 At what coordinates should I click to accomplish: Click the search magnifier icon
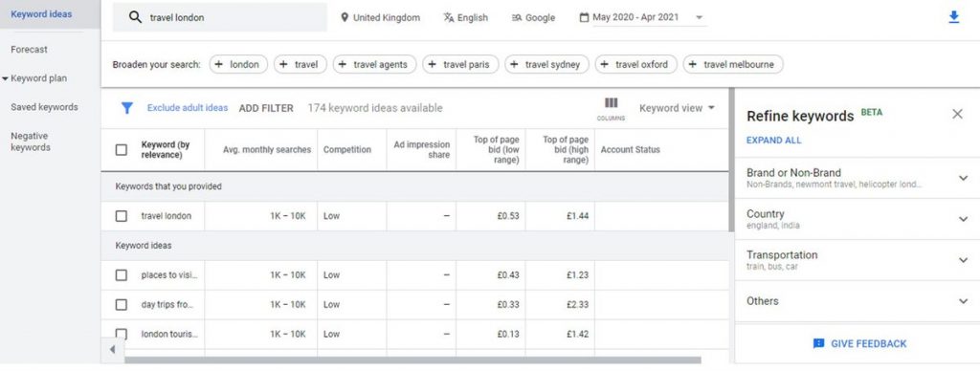pyautogui.click(x=135, y=17)
